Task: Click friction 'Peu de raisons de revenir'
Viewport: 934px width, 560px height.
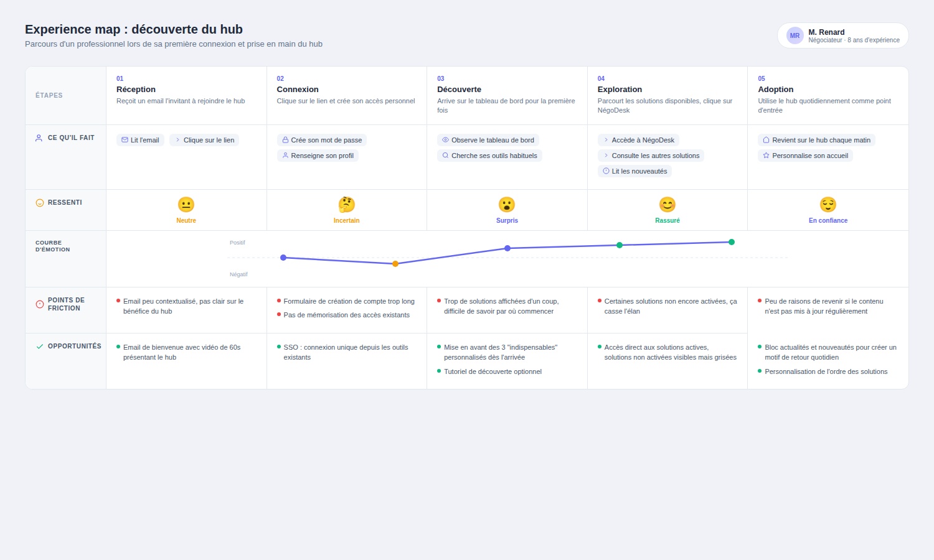Action: (824, 306)
